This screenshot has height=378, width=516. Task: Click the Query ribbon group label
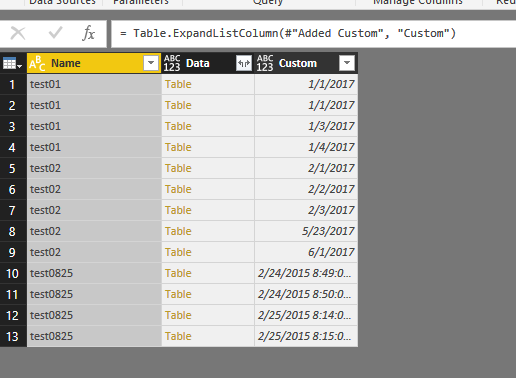pyautogui.click(x=268, y=2)
